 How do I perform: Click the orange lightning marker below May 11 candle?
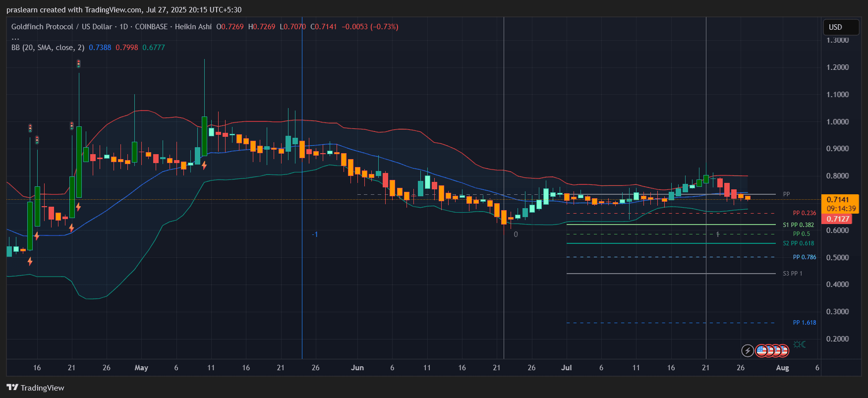pyautogui.click(x=204, y=165)
